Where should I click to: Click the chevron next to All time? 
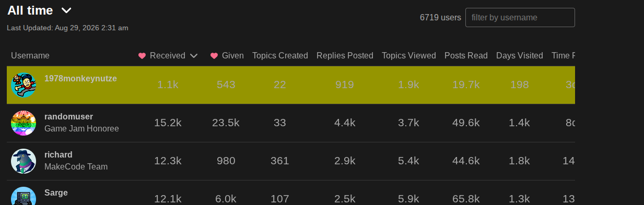[66, 10]
